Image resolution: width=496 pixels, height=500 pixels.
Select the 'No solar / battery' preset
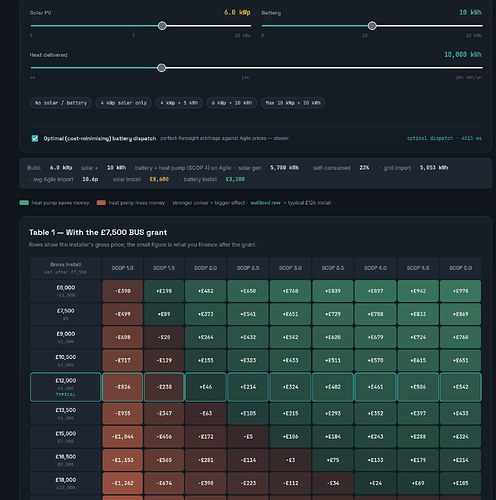61,103
